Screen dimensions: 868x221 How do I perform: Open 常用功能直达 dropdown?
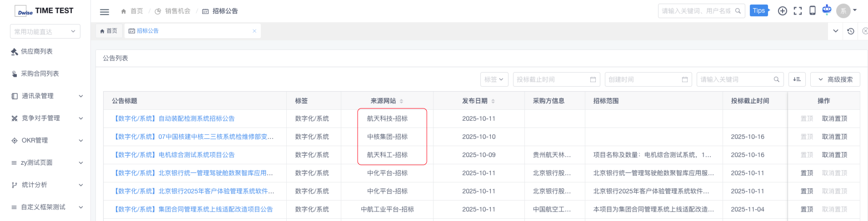click(45, 32)
